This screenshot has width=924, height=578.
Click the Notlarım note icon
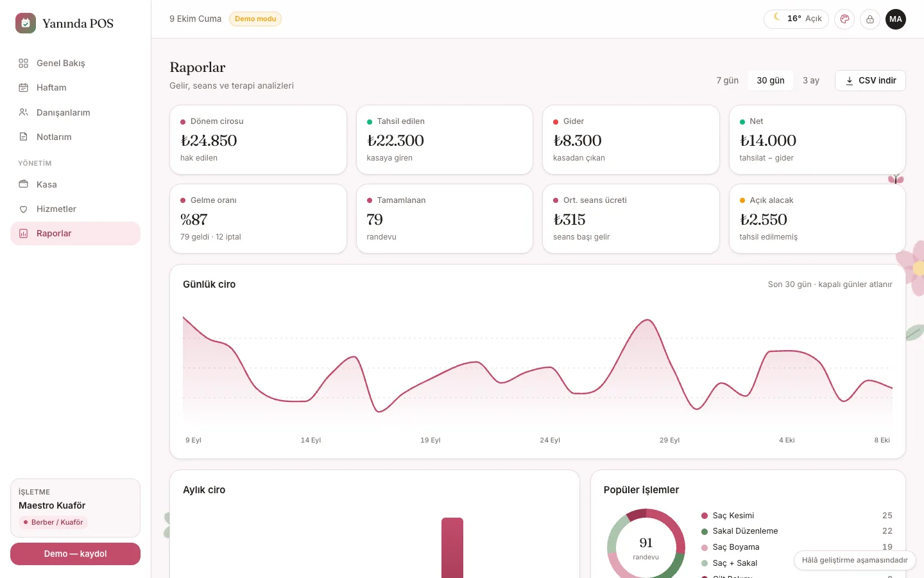(x=24, y=137)
